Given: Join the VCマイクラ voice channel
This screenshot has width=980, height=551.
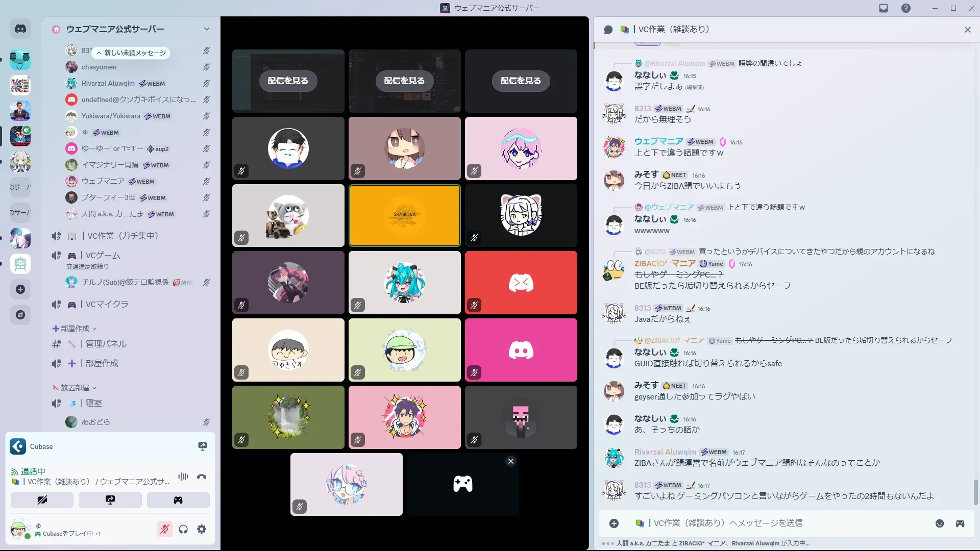Looking at the screenshot, I should [107, 305].
